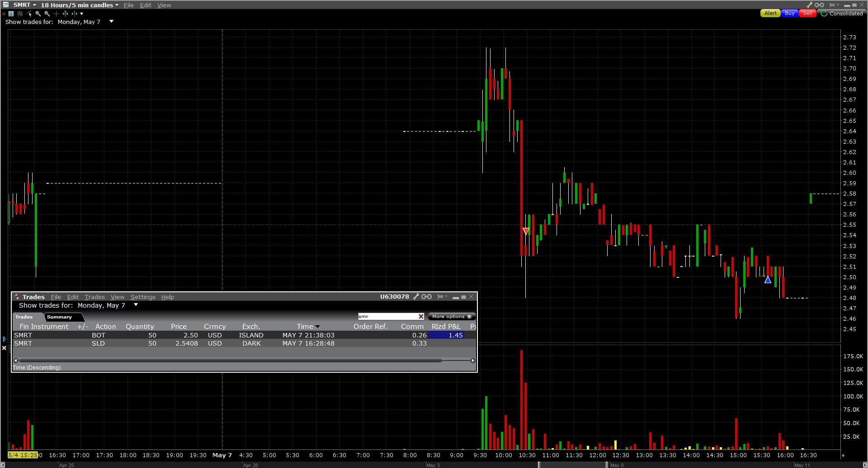Open the chart View menu
868x468 pixels.
pos(164,5)
